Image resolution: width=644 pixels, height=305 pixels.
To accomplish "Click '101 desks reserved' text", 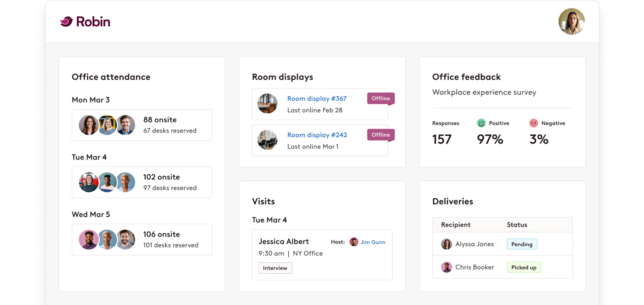I will (171, 245).
